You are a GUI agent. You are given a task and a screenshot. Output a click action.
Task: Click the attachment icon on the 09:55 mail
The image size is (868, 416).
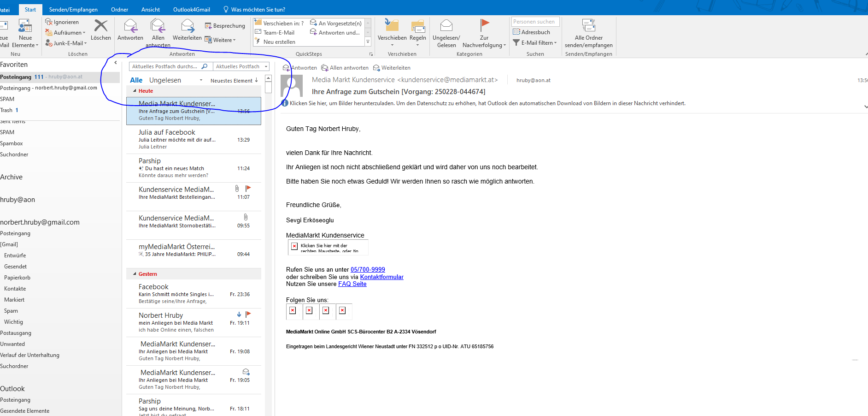[x=246, y=217]
